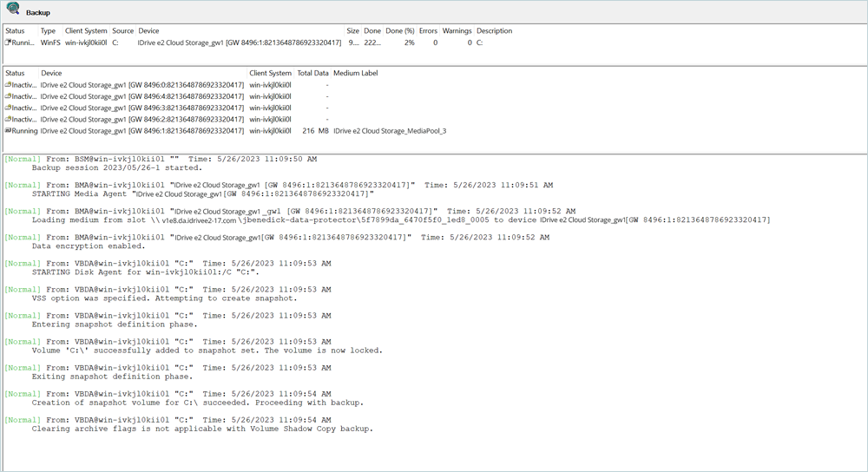Click the Total Data column header

312,73
